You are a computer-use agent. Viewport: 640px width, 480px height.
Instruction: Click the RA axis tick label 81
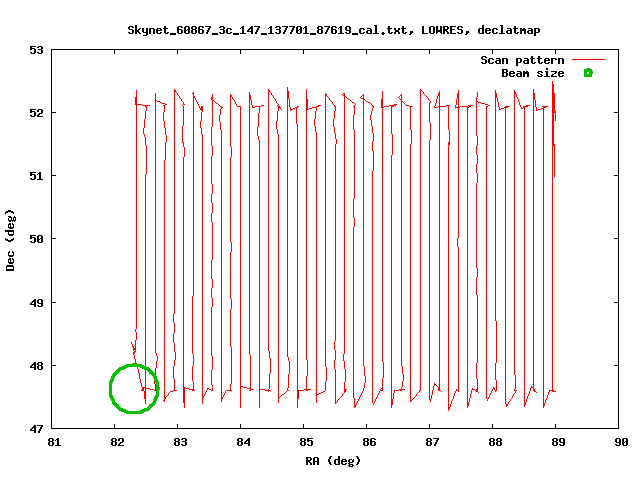coord(54,442)
